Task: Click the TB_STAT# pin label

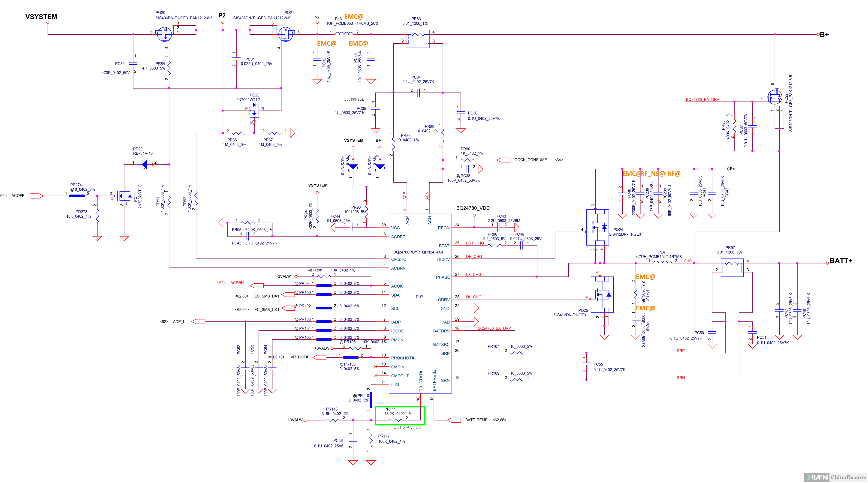Action: click(421, 381)
